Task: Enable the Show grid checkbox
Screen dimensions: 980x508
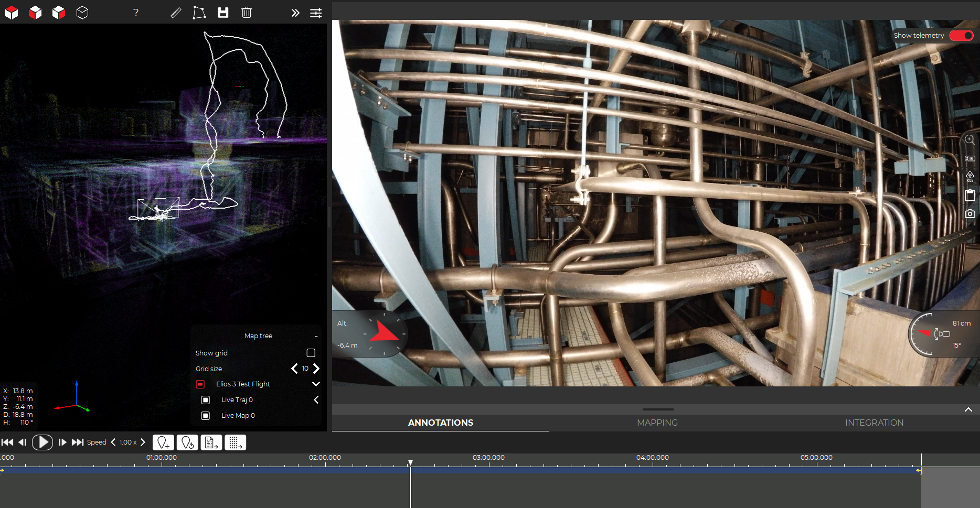Action: (x=311, y=353)
